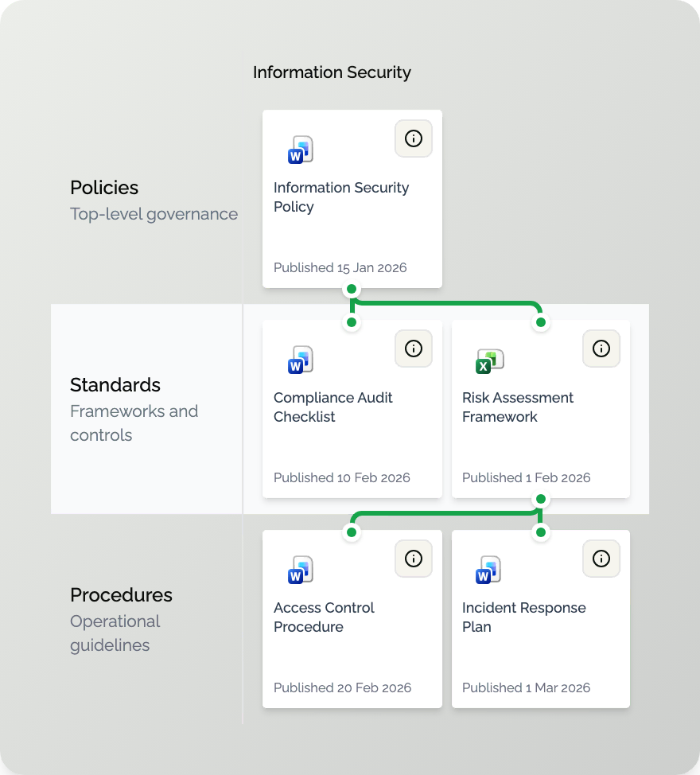
Task: Open info for Risk Assessment Framework
Action: (x=601, y=349)
